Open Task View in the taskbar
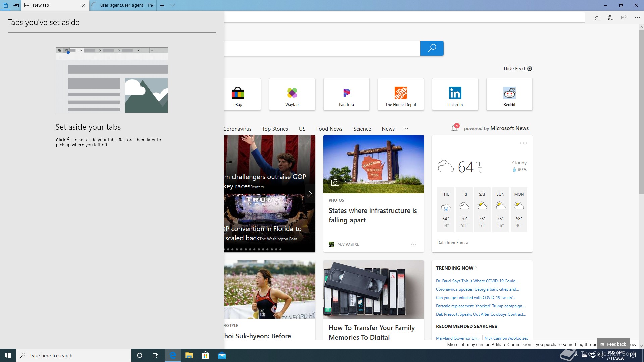This screenshot has width=644, height=362. tap(156, 355)
